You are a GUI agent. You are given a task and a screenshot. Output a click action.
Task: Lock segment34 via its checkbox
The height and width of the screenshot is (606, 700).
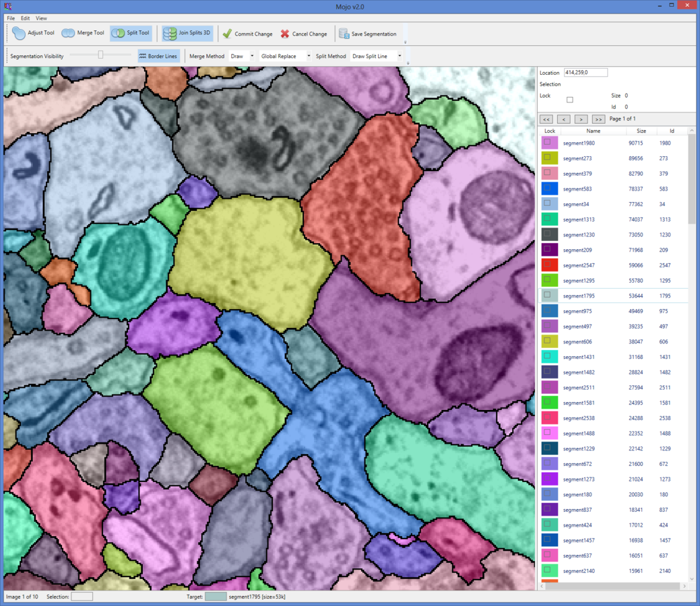(x=547, y=203)
